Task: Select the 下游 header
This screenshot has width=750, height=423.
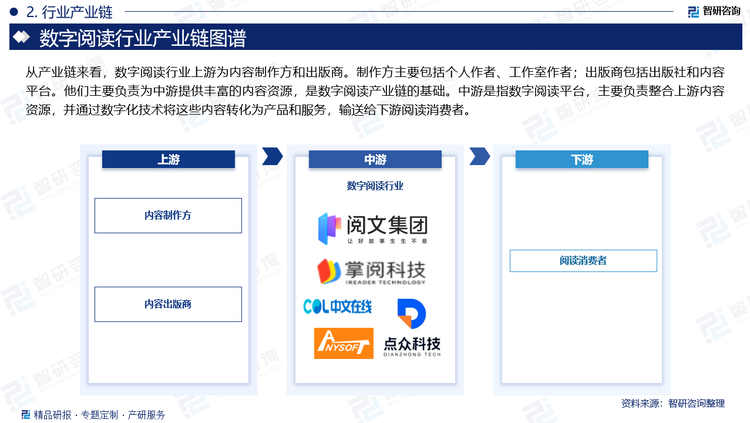Action: (582, 159)
